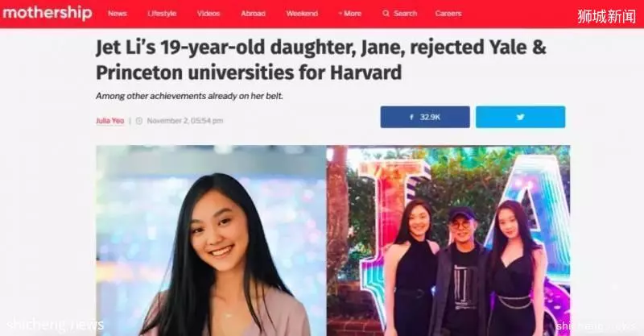Go to the Videos section
The height and width of the screenshot is (336, 644).
tap(208, 14)
